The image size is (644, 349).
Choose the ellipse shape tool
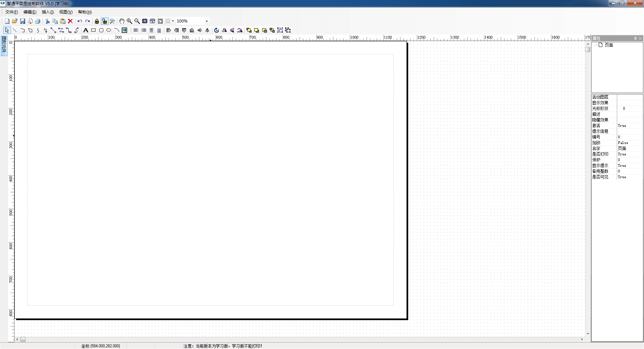click(109, 30)
